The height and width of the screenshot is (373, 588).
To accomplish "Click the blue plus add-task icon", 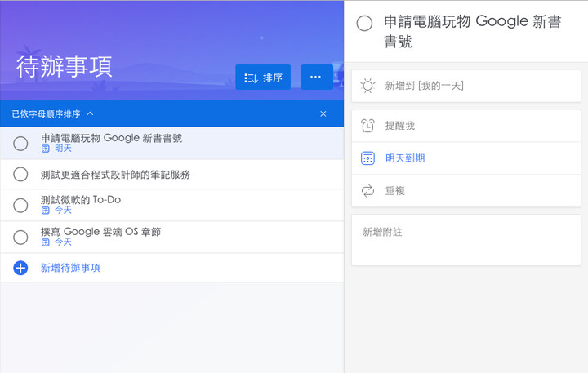I will click(20, 268).
